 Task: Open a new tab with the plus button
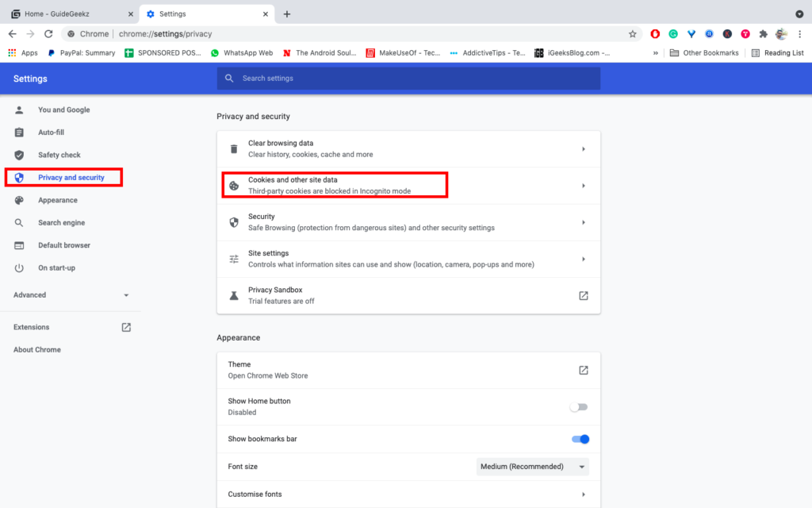point(287,14)
